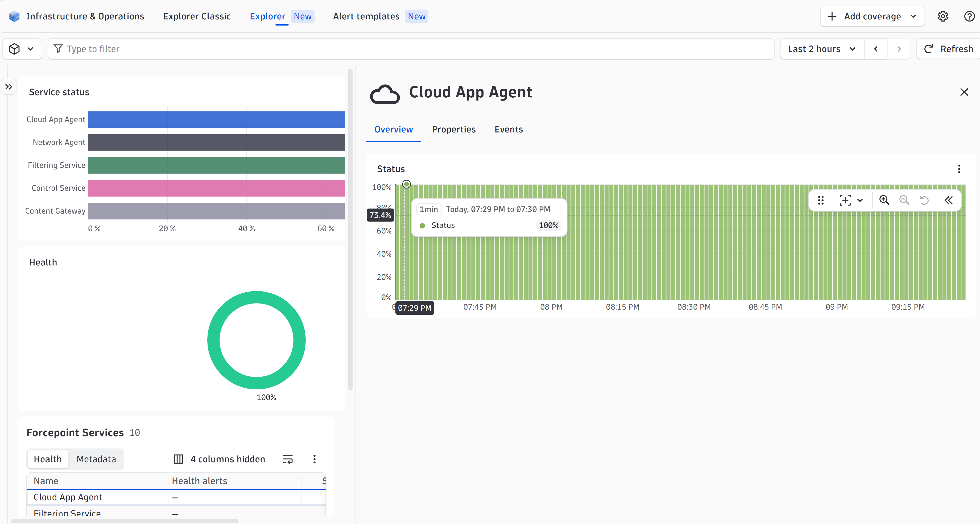
Task: Select the Overview tab
Action: pos(393,129)
